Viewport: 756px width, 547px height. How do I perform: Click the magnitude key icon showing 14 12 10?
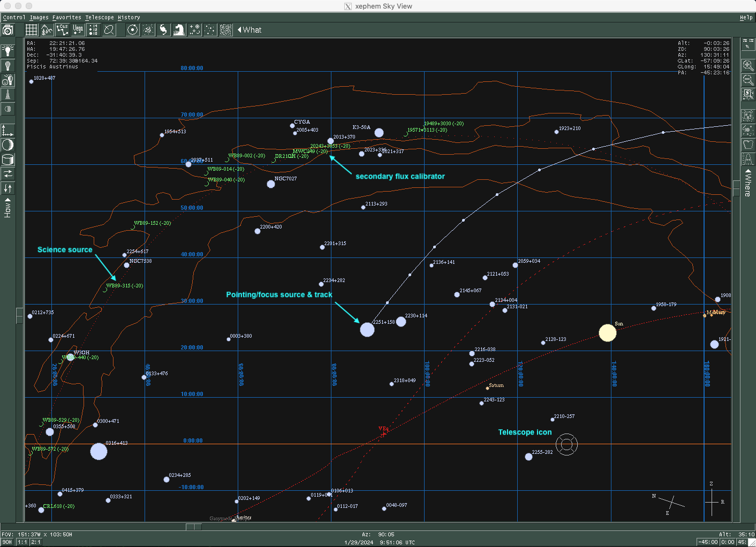coord(94,30)
